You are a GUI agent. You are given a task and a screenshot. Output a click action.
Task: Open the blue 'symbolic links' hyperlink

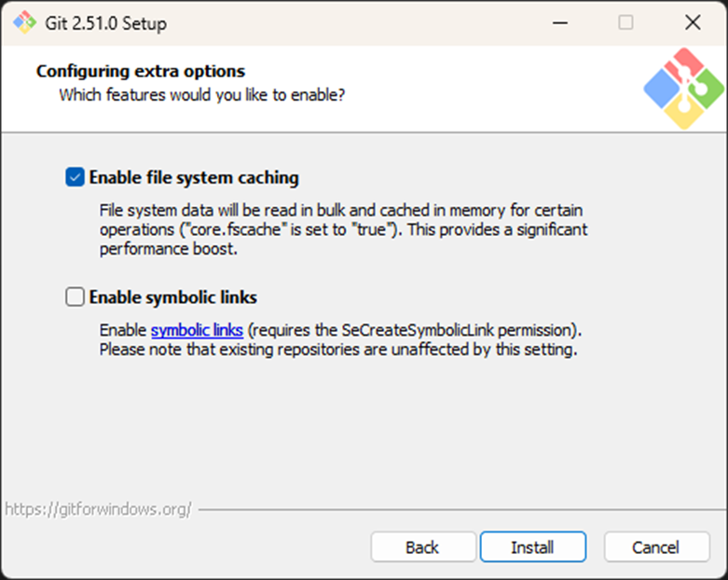[197, 329]
